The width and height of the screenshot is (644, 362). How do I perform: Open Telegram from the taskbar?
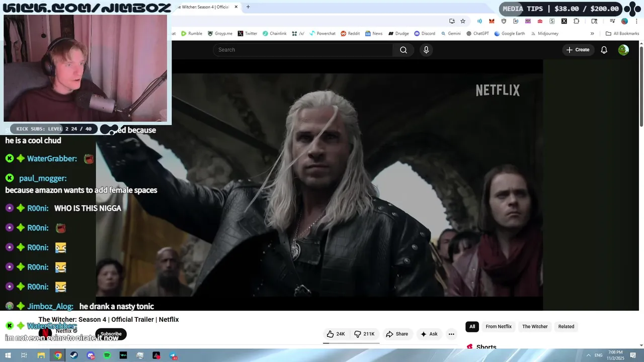(173, 355)
